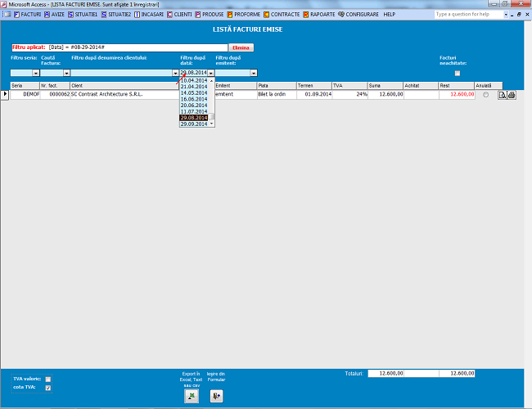Toggle the TVA valoric checkbox
532x409 pixels.
(48, 380)
